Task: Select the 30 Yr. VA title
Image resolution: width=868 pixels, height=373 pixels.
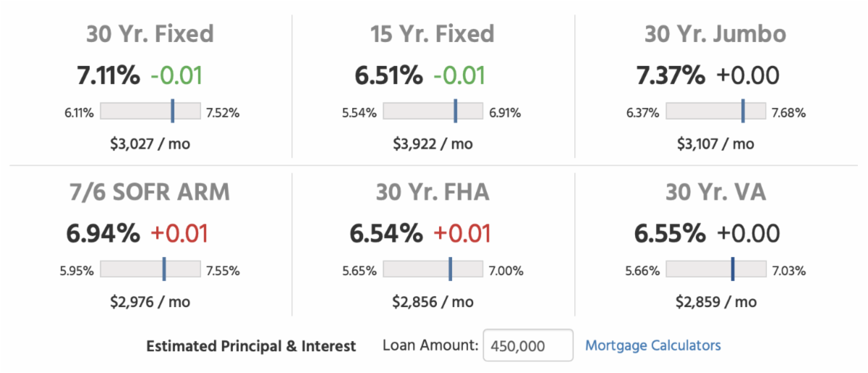Action: 715,192
